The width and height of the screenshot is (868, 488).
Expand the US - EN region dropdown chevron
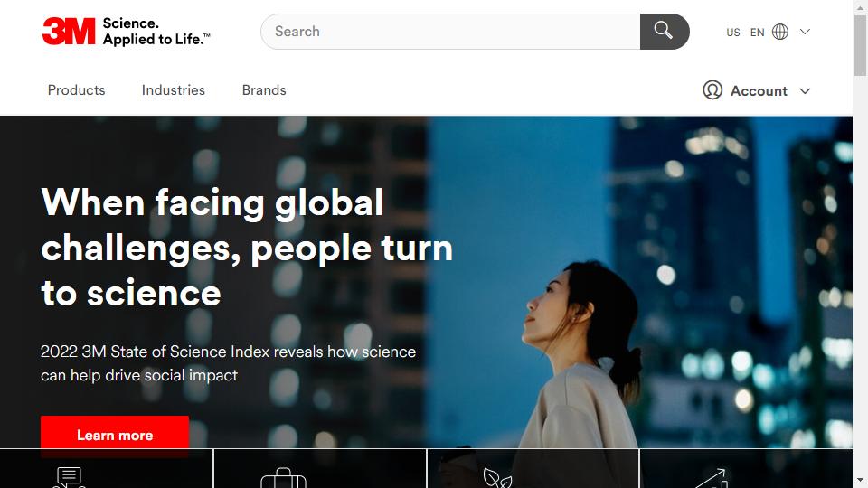(805, 33)
